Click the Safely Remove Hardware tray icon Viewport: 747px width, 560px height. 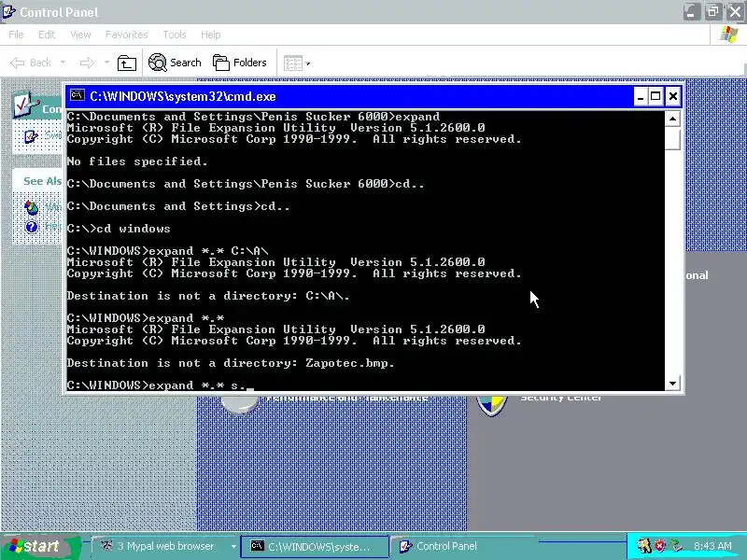675,546
